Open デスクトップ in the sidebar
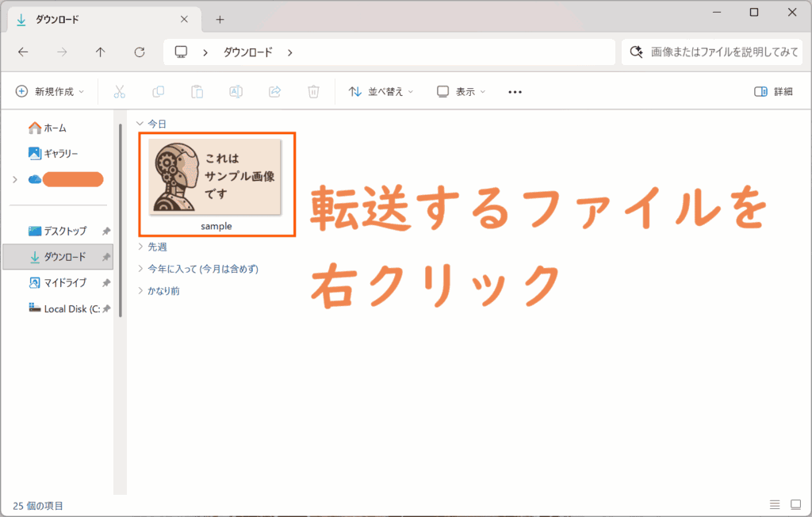 pos(64,232)
